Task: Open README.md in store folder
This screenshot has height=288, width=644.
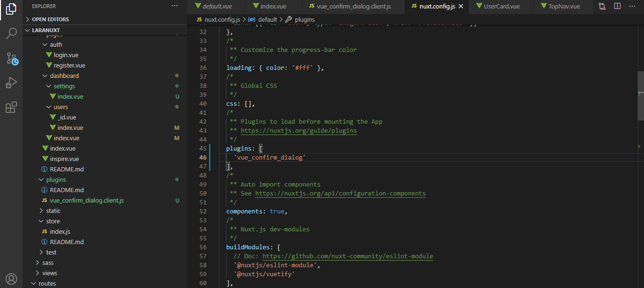Action: click(x=67, y=242)
